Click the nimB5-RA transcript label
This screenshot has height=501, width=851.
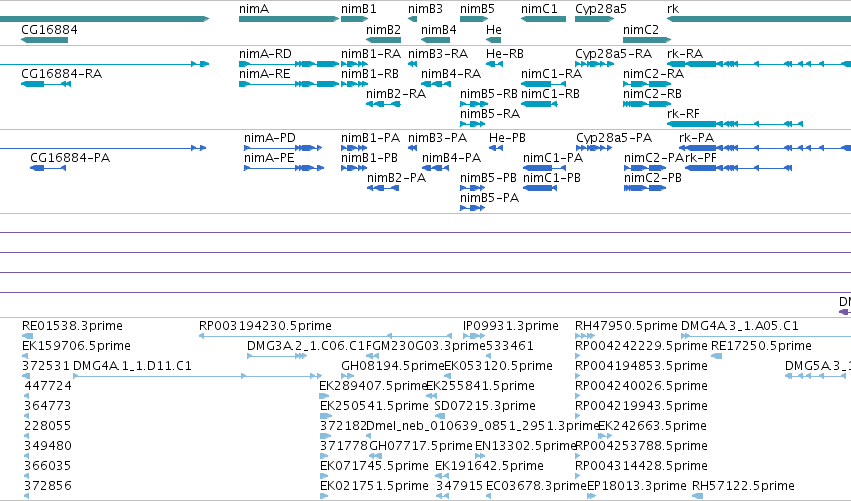pos(490,114)
